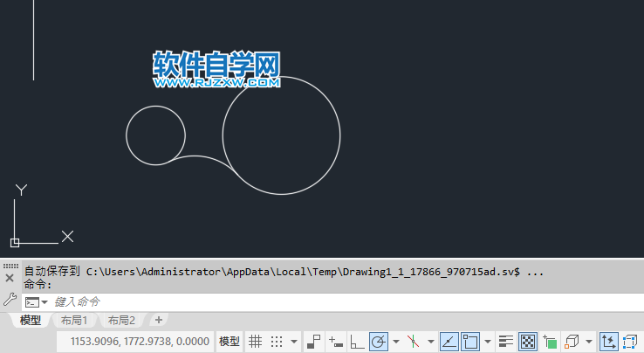Click the UCS origin square icon
644x353 pixels.
click(15, 243)
